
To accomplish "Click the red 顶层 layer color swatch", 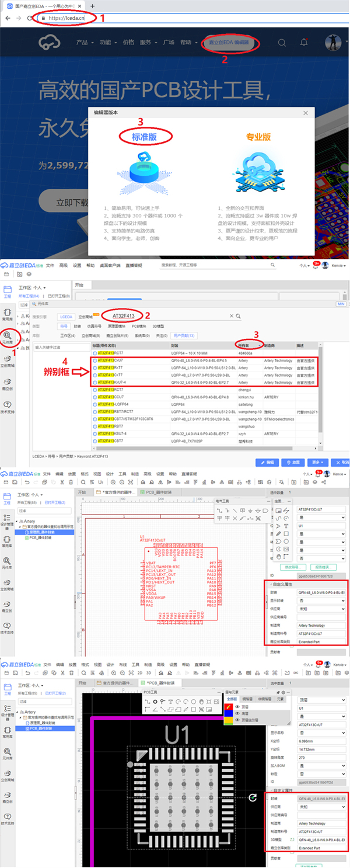I will click(x=229, y=706).
